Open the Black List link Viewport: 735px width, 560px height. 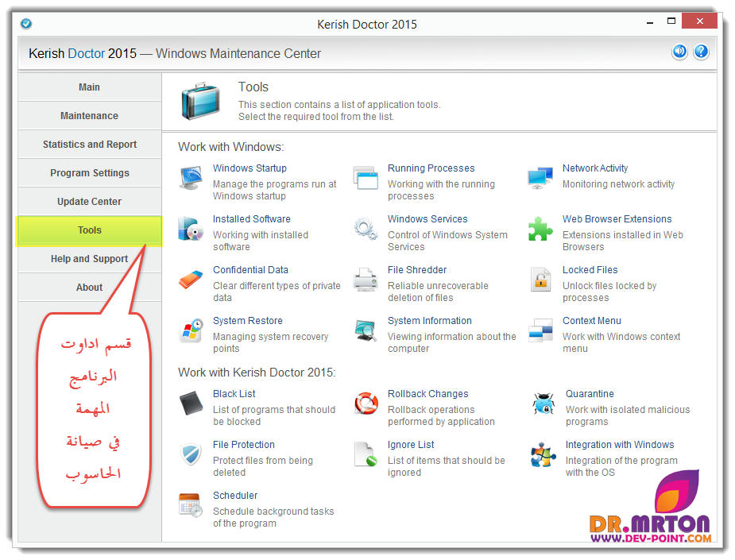pos(234,394)
